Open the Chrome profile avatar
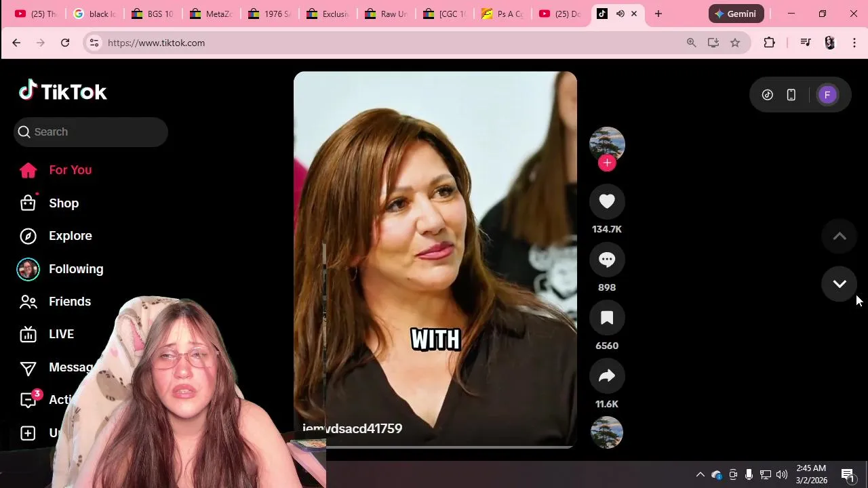868x488 pixels. point(830,43)
